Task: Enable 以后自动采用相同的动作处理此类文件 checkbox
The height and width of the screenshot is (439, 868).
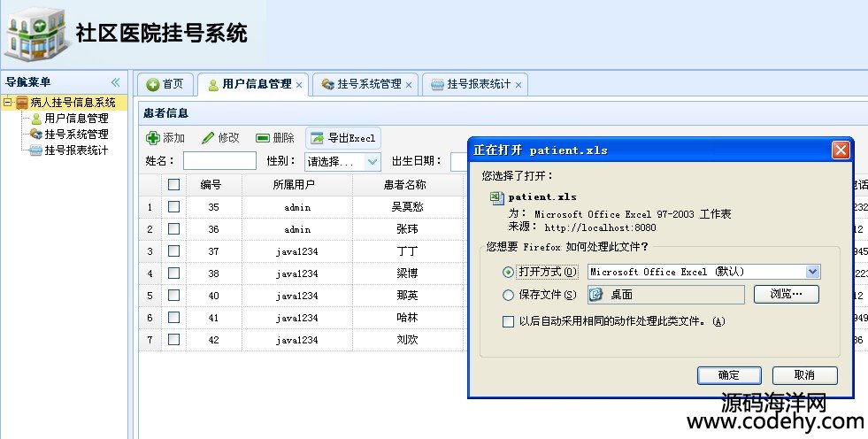Action: tap(508, 321)
